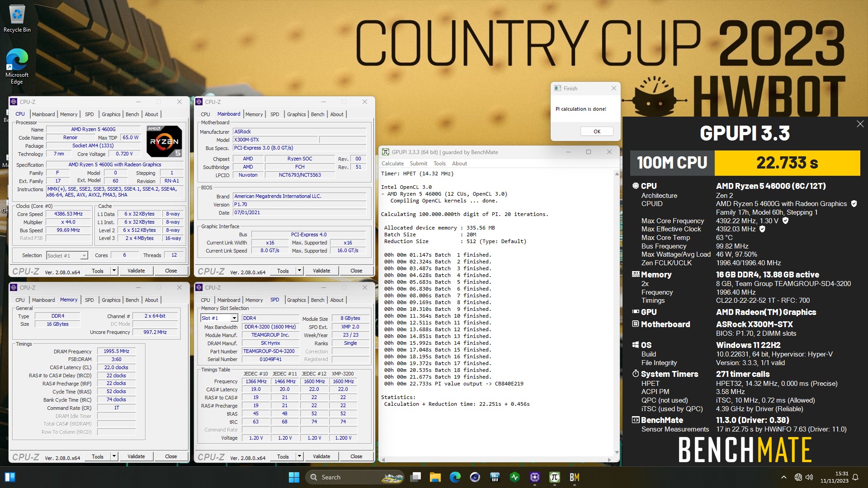Image resolution: width=868 pixels, height=488 pixels.
Task: Click the GPU card icon in BenchMate panel
Action: pyautogui.click(x=635, y=312)
